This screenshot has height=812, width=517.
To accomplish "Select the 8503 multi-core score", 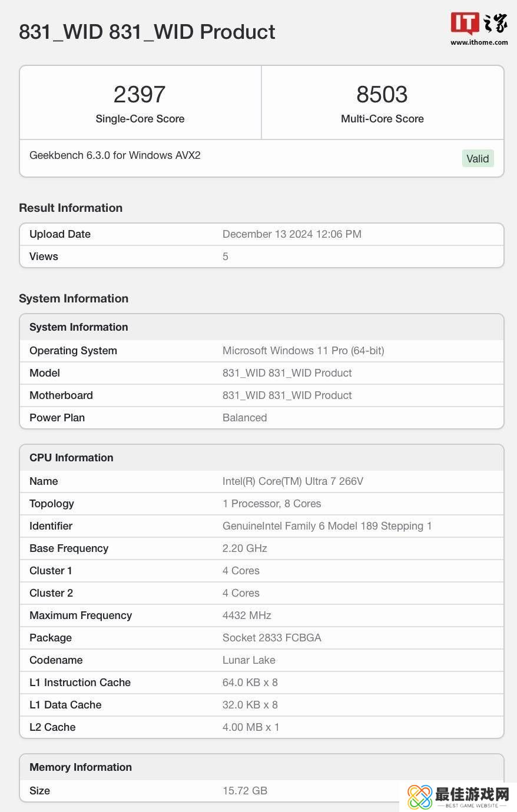I will tap(382, 94).
